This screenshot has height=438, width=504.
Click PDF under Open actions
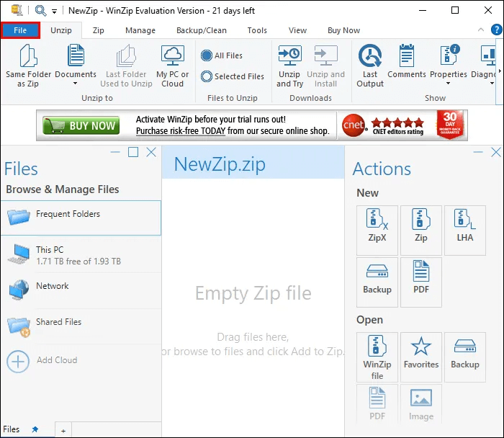377,403
